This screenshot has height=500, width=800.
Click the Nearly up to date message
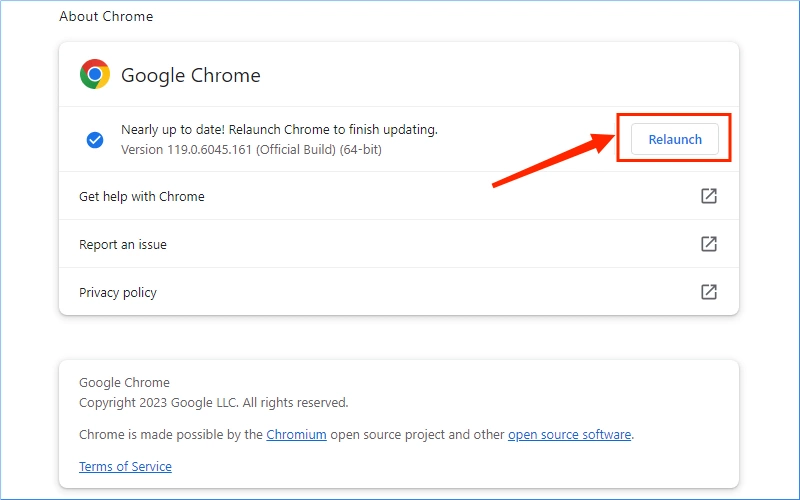[x=279, y=130]
